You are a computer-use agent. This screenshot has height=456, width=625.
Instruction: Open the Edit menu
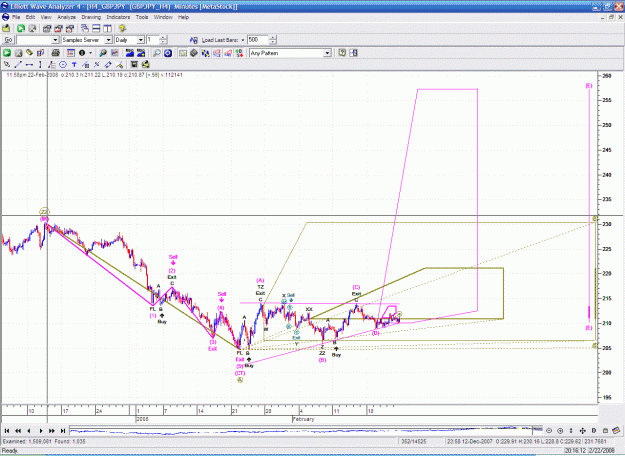pyautogui.click(x=30, y=17)
